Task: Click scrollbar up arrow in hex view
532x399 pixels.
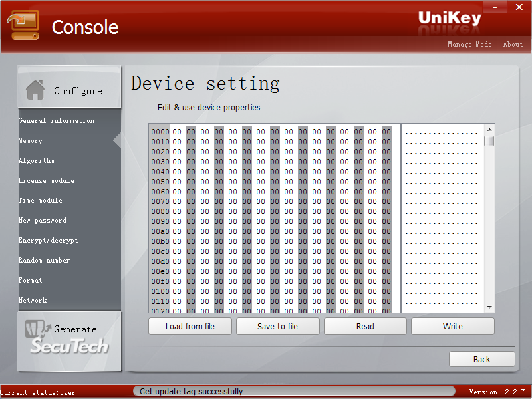Action: 489,130
